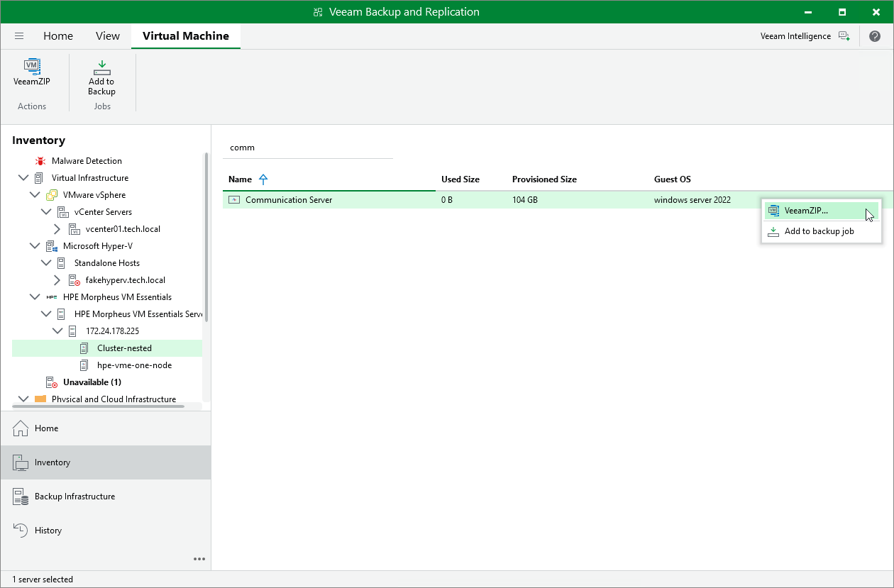This screenshot has height=588, width=894.
Task: Click the HPE Morpheus VM Essentials Server icon
Action: click(x=62, y=314)
